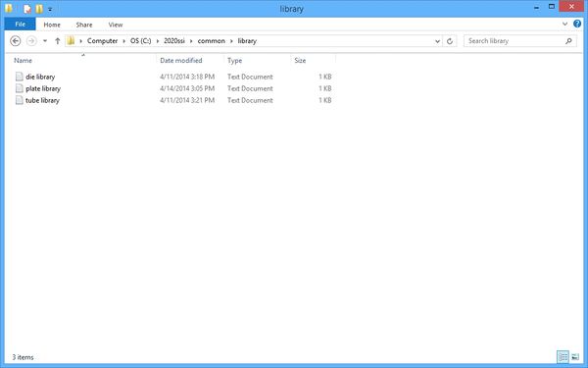This screenshot has height=368, width=588.
Task: Expand the address bar history dropdown
Action: coord(437,41)
